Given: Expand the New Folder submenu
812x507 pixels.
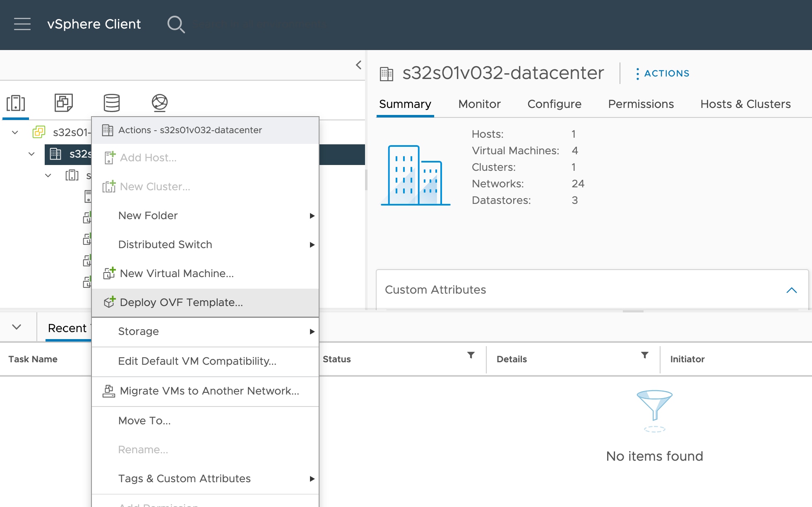Looking at the screenshot, I should point(312,216).
